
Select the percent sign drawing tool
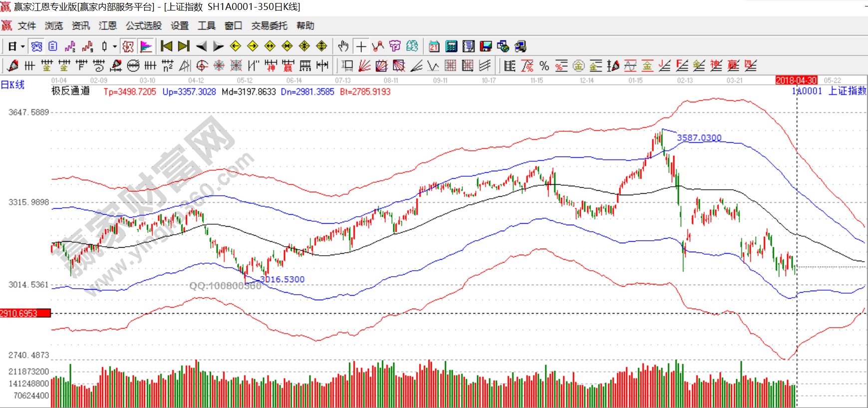click(x=544, y=66)
